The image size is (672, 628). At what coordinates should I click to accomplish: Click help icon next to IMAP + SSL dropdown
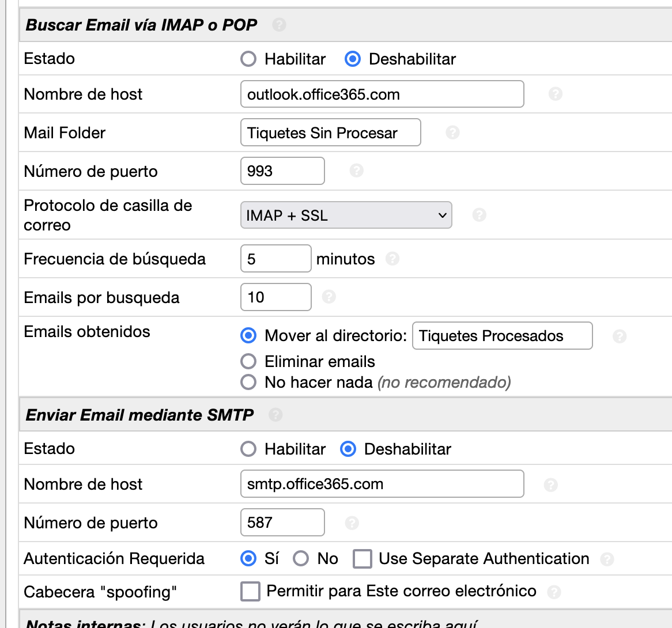(479, 215)
